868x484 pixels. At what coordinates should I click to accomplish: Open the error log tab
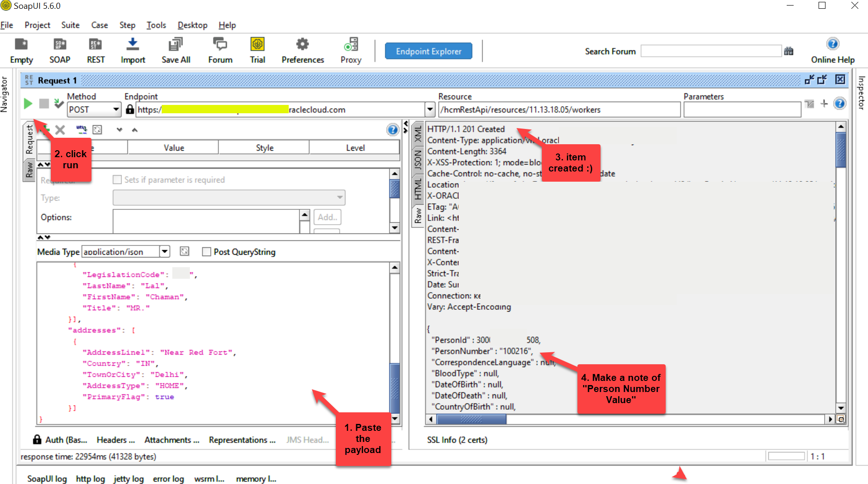click(x=168, y=478)
